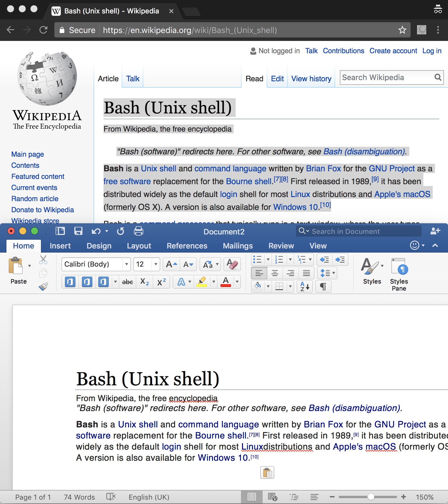This screenshot has width=448, height=504.
Task: Switch to Outline view in the status bar
Action: tap(294, 497)
